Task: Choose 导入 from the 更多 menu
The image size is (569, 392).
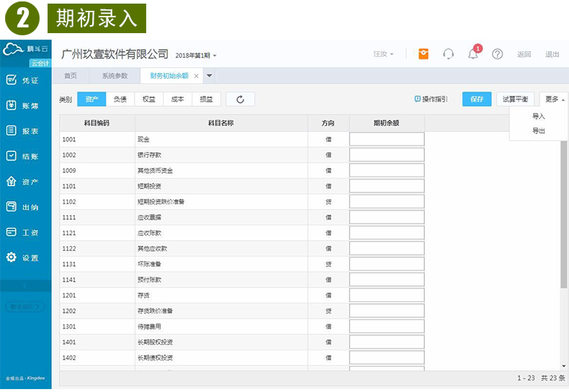Action: (x=539, y=116)
